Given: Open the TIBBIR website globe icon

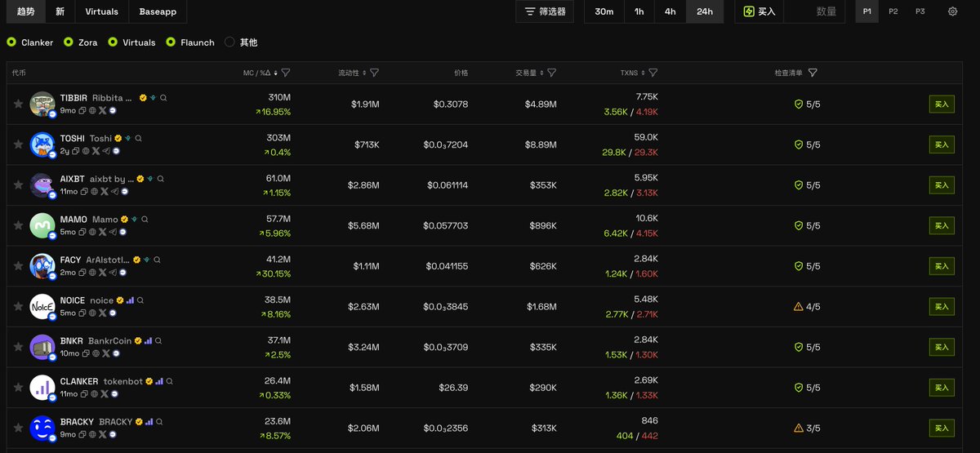Looking at the screenshot, I should click(92, 110).
